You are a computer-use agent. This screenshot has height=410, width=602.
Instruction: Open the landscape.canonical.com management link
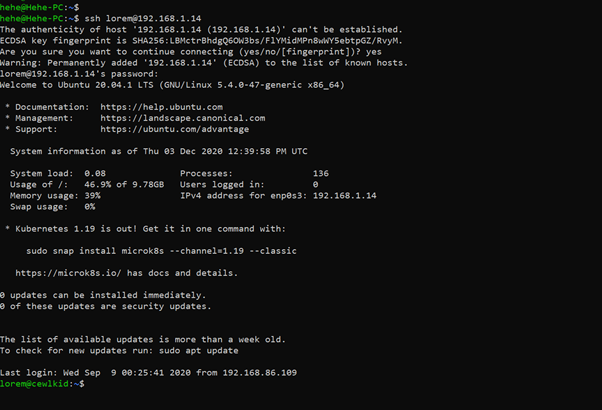(x=182, y=118)
